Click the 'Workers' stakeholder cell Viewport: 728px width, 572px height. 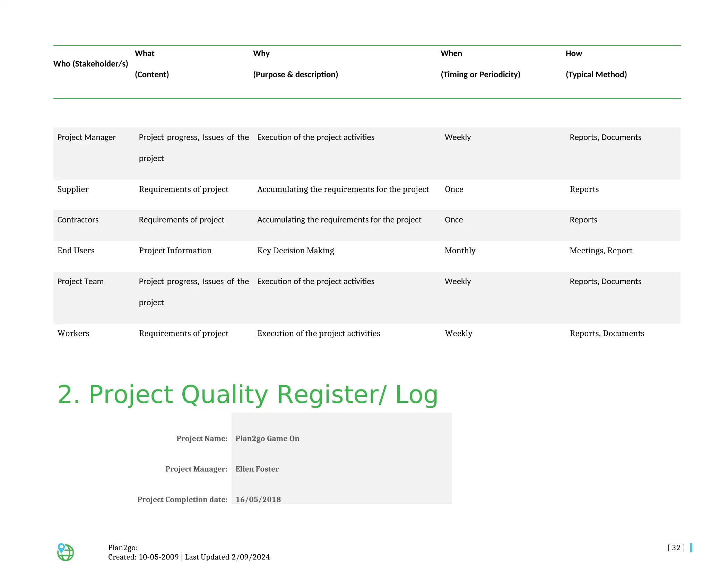(73, 333)
